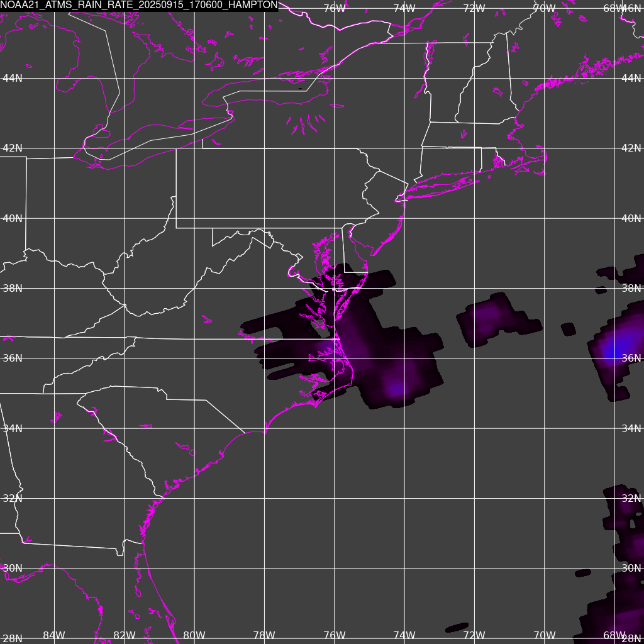This screenshot has height=644, width=644.
Task: Click the 40N label on left edge
Action: (x=13, y=218)
